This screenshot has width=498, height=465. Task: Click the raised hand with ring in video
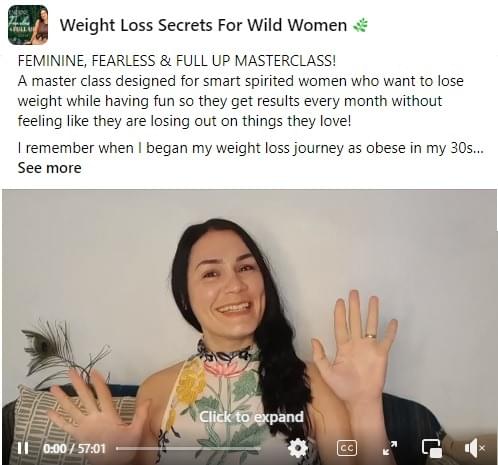(x=355, y=347)
